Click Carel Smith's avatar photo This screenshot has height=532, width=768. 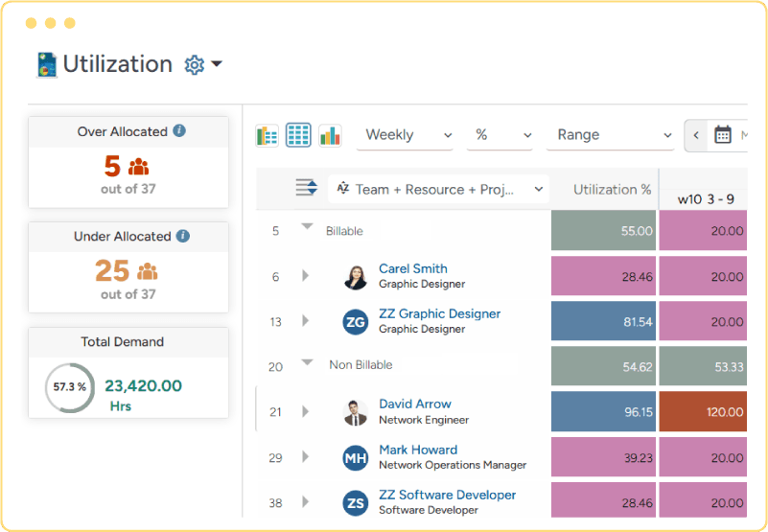pyautogui.click(x=355, y=277)
